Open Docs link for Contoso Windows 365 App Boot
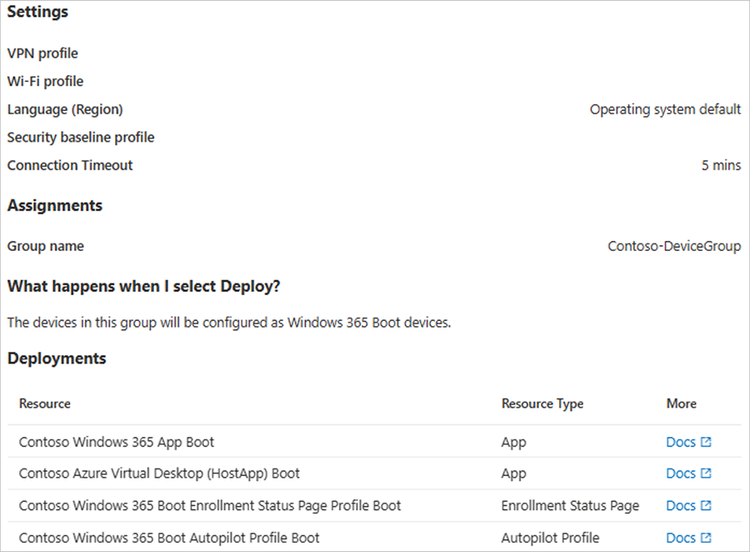Image resolution: width=750 pixels, height=552 pixels. [x=681, y=442]
